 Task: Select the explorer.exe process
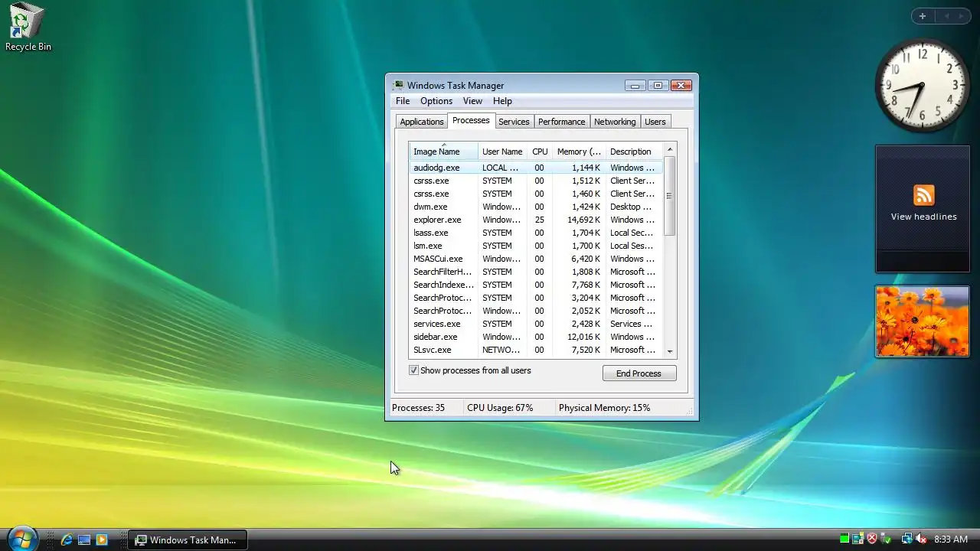click(536, 220)
